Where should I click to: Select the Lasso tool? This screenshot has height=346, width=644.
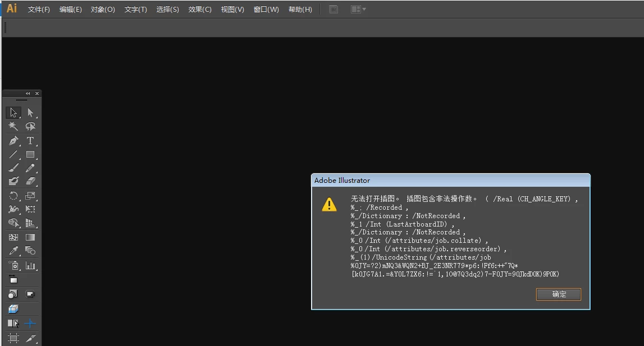[x=30, y=126]
